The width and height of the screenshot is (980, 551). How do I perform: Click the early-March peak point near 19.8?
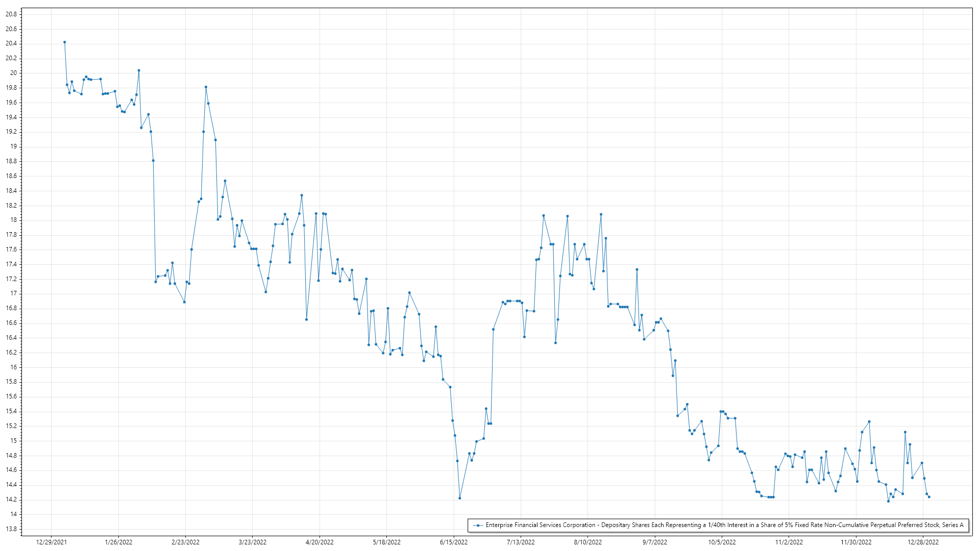[206, 87]
